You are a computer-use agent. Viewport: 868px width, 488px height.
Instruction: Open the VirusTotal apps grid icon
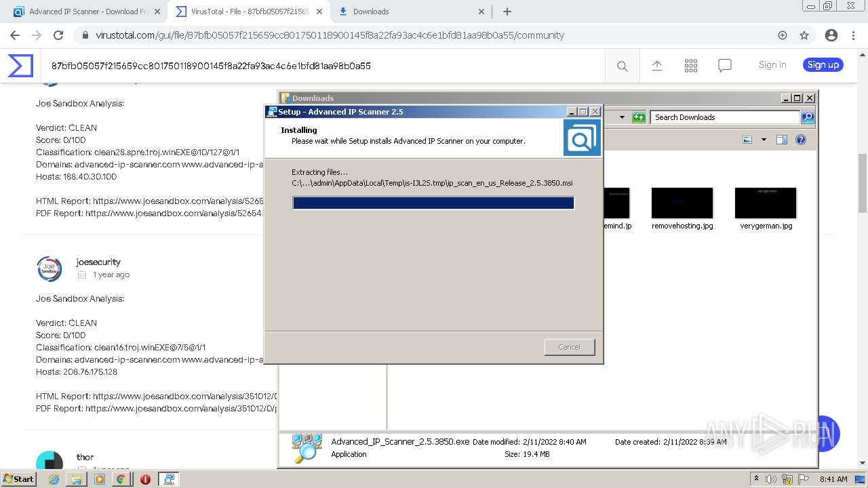point(691,66)
